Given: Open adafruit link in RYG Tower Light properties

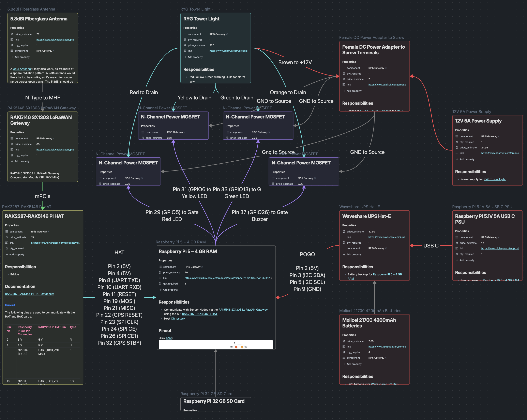Looking at the screenshot, I should pos(228,51).
